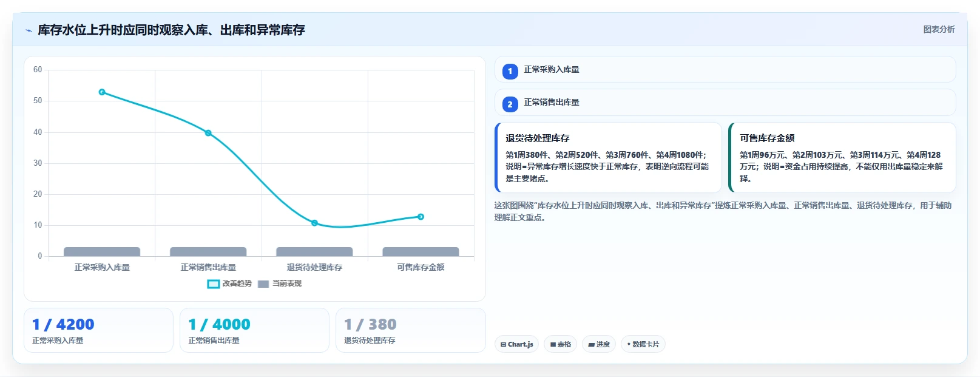Open the 退货待处理库存 info card
980x377 pixels.
(x=608, y=157)
